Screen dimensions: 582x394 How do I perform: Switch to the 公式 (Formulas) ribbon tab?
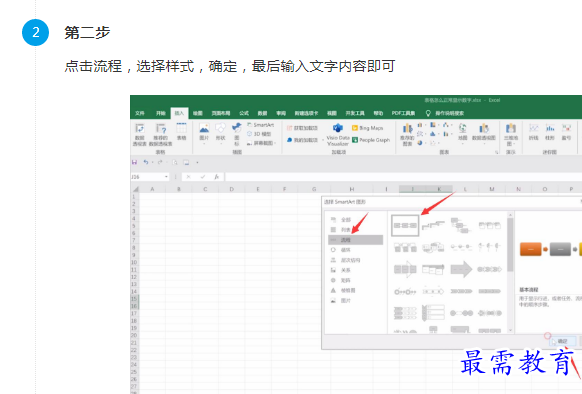click(244, 113)
